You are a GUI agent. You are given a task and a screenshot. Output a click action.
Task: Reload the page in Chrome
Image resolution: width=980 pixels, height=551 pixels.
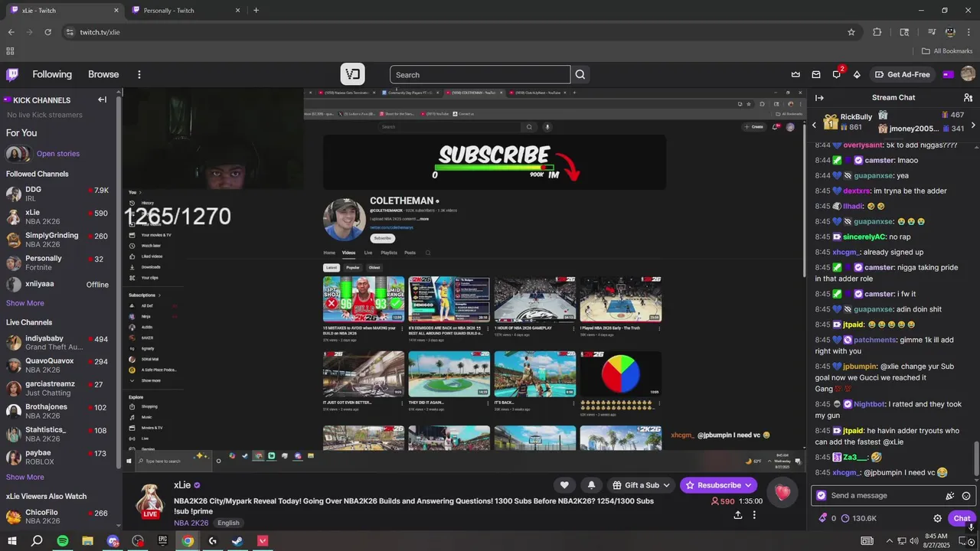tap(48, 32)
